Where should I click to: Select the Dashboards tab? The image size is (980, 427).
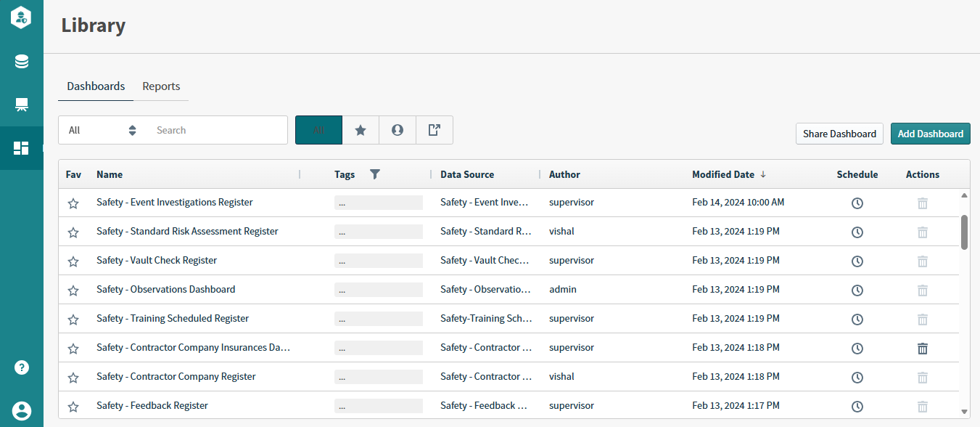[96, 86]
